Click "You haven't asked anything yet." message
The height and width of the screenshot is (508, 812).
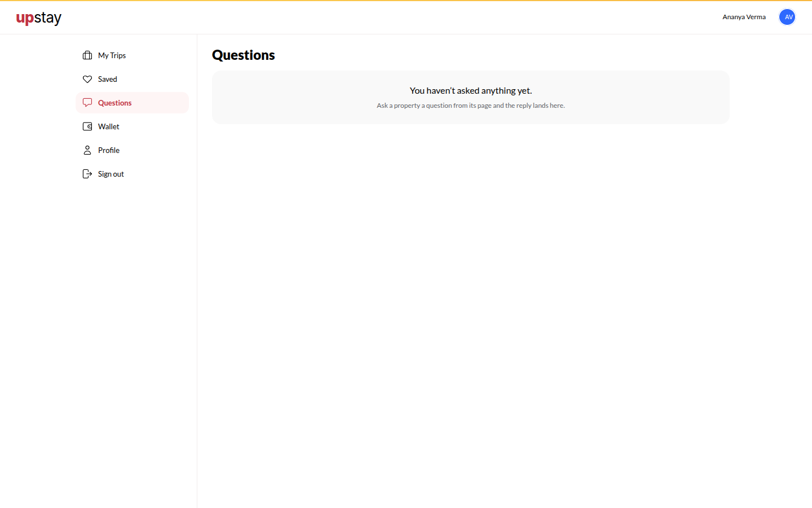click(x=471, y=90)
